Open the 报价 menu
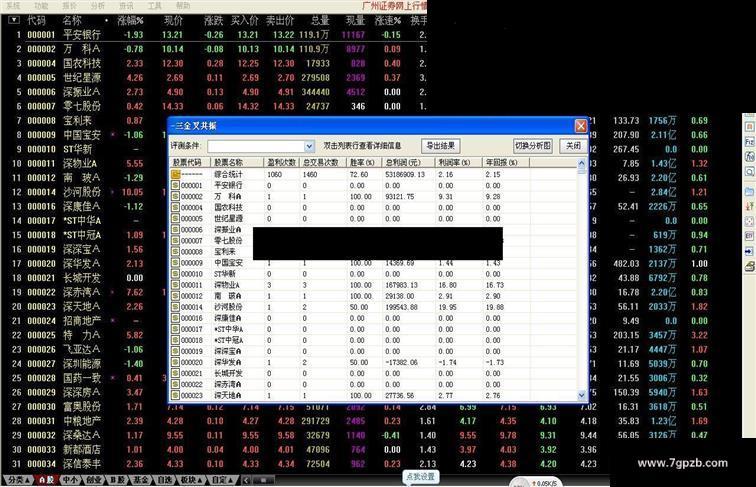Image resolution: width=756 pixels, height=487 pixels. pyautogui.click(x=69, y=6)
